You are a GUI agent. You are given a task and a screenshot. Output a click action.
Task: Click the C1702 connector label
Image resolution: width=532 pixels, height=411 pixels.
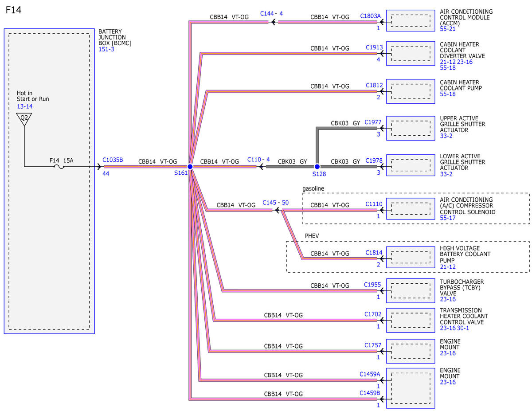click(373, 314)
